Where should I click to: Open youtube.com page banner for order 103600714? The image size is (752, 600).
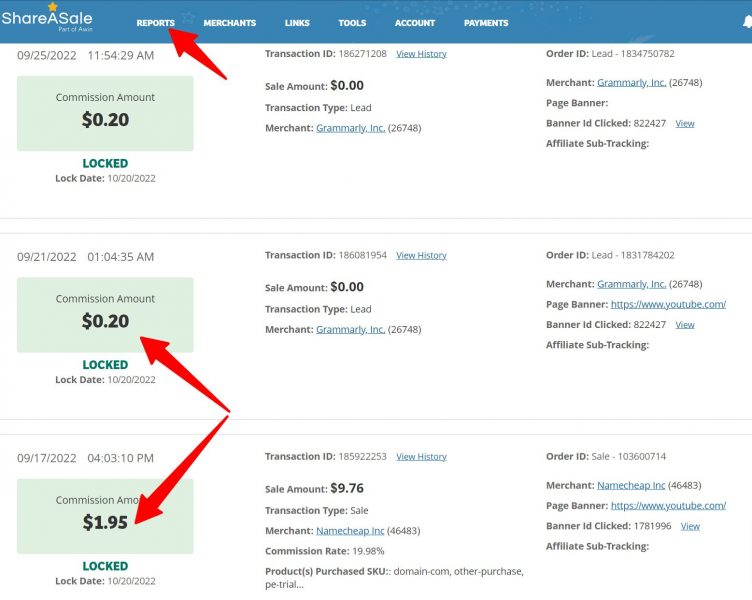668,506
